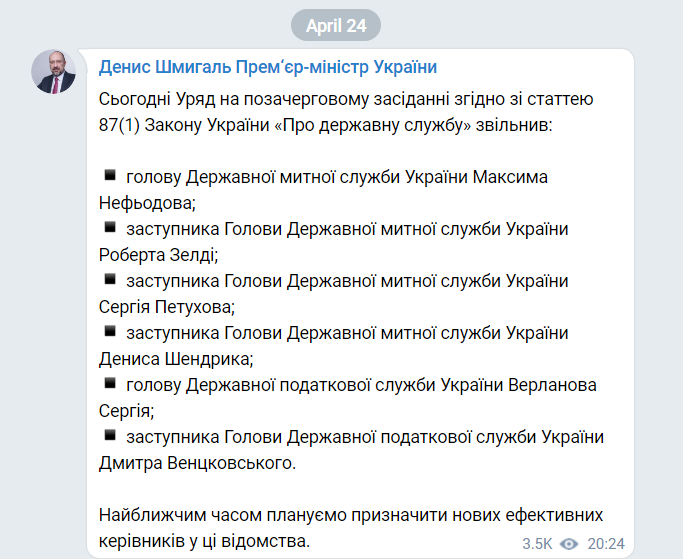Open the Денис Шмигаль channel avatar photo
Image resolution: width=683 pixels, height=559 pixels.
[53, 72]
